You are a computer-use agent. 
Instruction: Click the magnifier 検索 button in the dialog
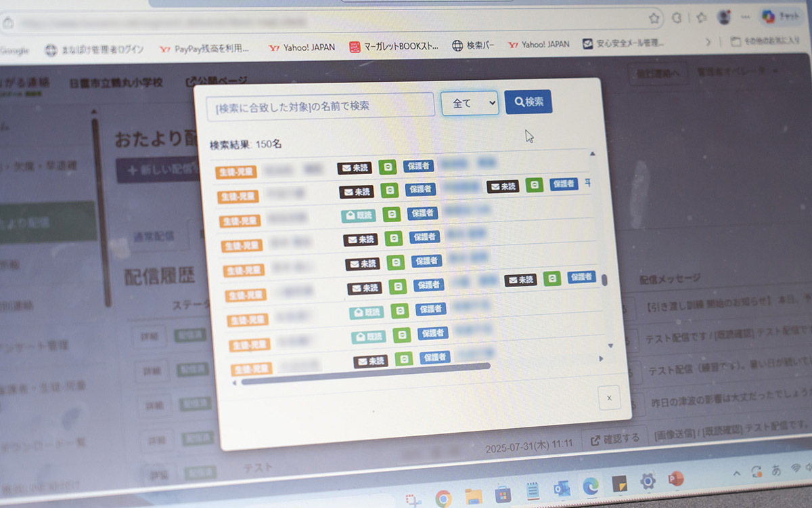528,102
